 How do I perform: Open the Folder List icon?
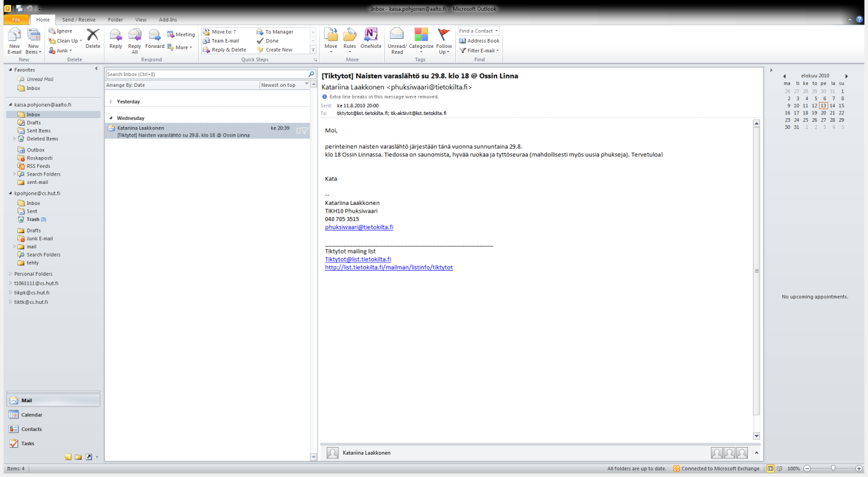point(79,457)
